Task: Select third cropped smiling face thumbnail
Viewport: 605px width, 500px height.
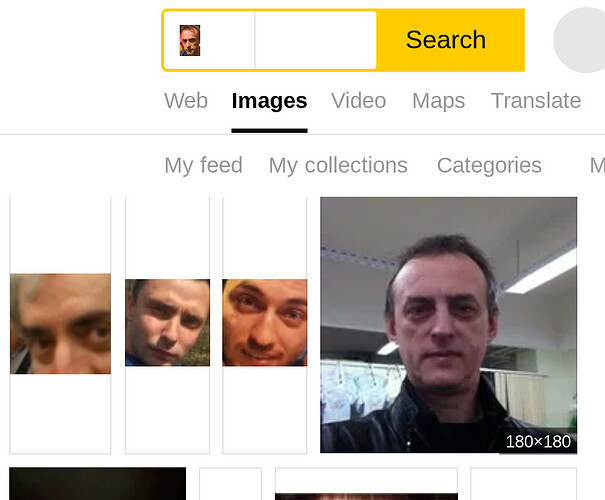Action: 265,323
